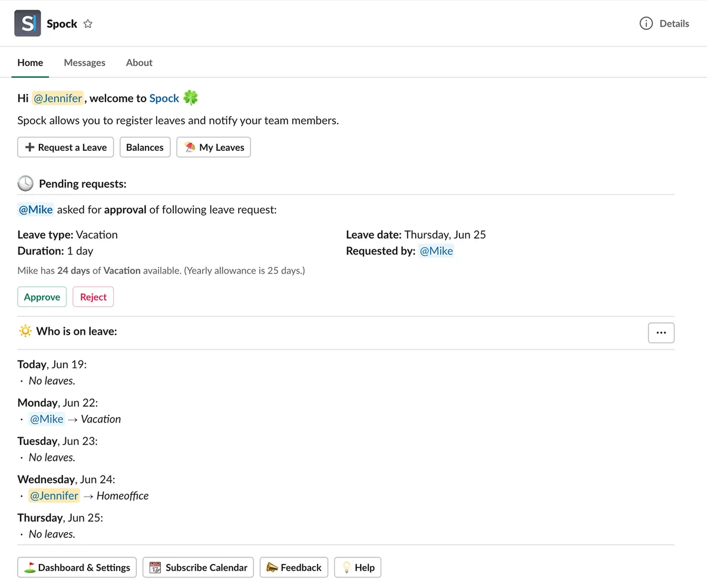This screenshot has height=588, width=707.
Task: Open the Balances view
Action: point(145,147)
